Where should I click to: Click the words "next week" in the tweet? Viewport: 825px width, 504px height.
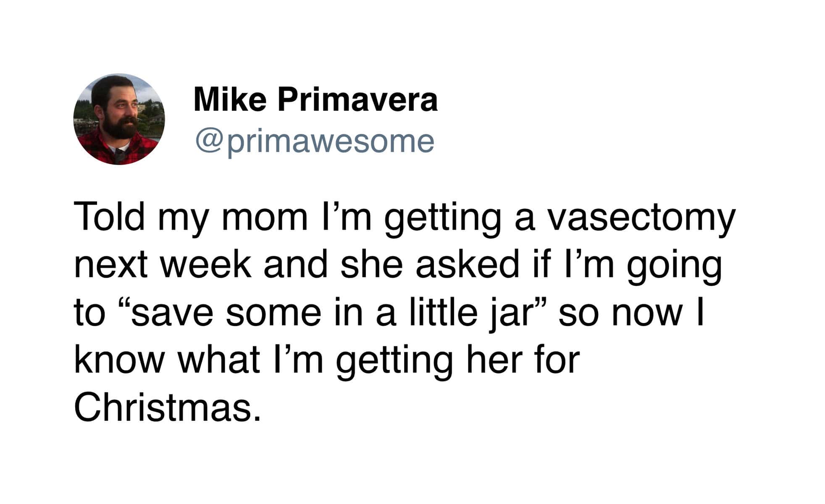(163, 265)
